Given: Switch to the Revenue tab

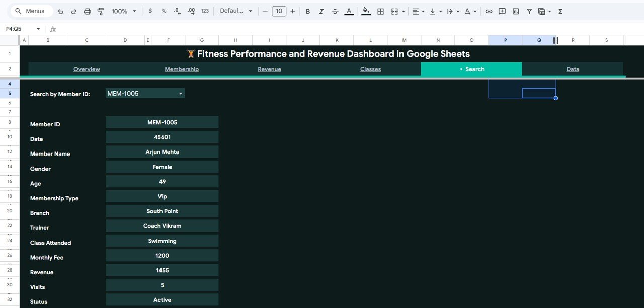Looking at the screenshot, I should [269, 69].
